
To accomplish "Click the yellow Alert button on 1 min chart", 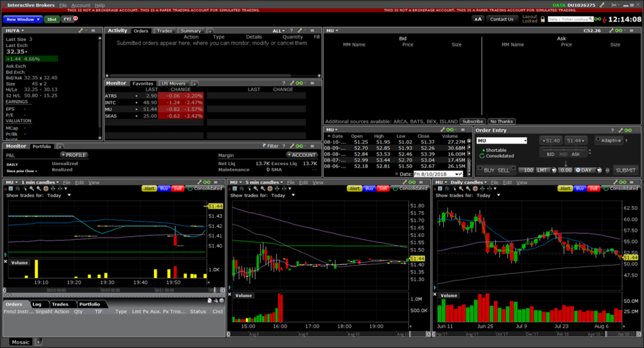I will 149,189.
